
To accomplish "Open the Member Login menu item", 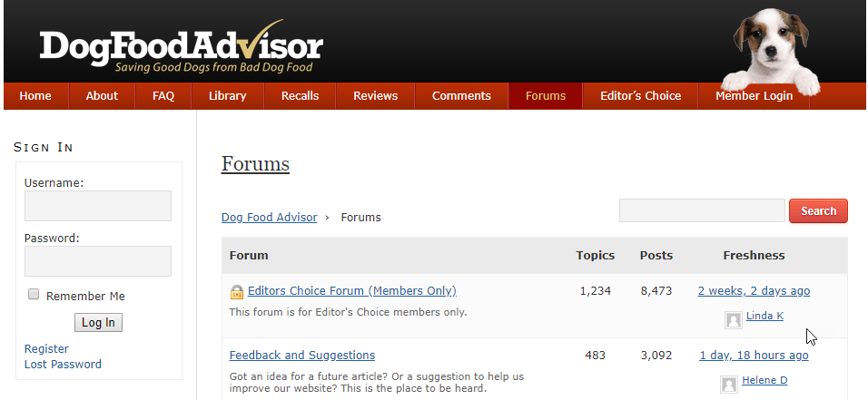I will coord(754,96).
